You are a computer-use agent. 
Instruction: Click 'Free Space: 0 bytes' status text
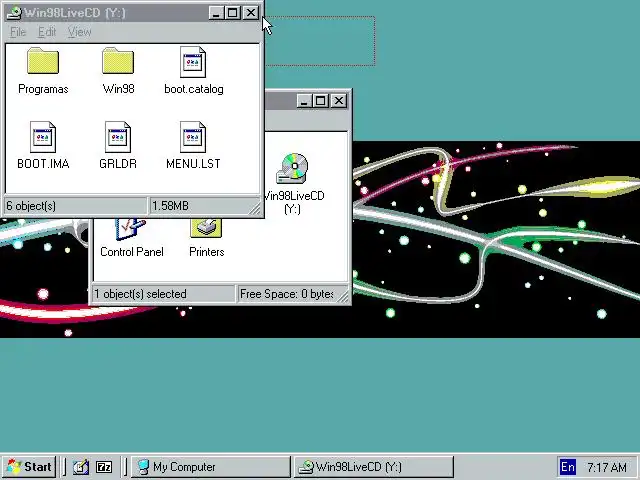(x=287, y=294)
